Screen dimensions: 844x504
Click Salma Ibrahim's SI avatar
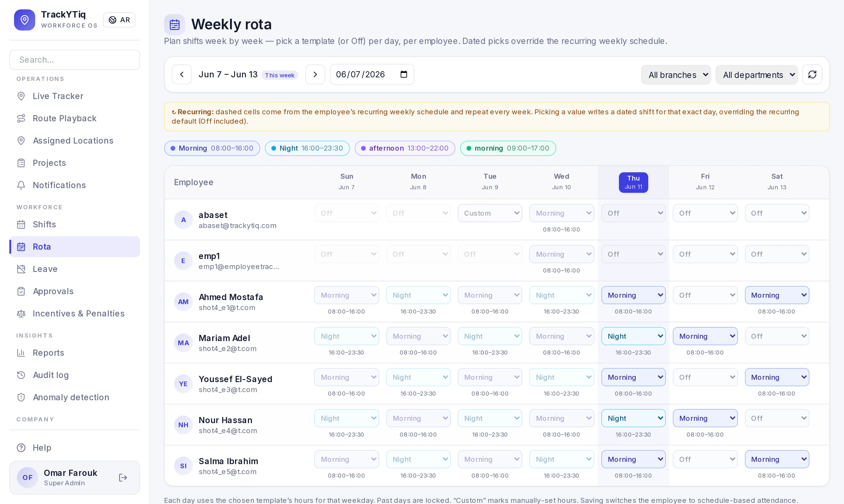click(183, 466)
